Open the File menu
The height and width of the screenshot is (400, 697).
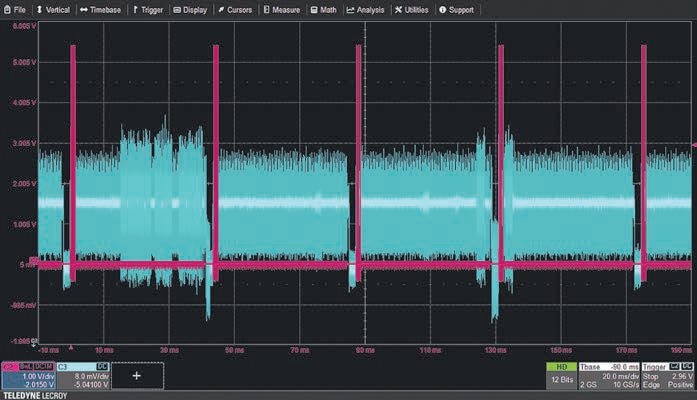coord(15,9)
